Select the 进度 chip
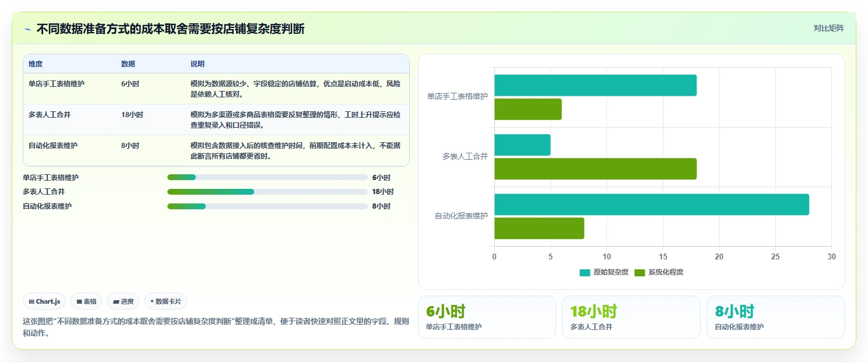Image resolution: width=868 pixels, height=362 pixels. point(123,301)
